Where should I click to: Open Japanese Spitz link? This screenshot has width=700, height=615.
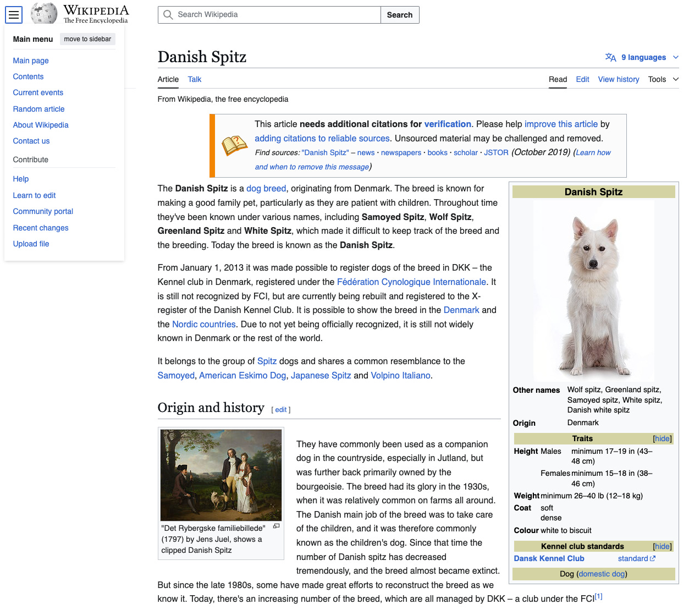coord(321,376)
